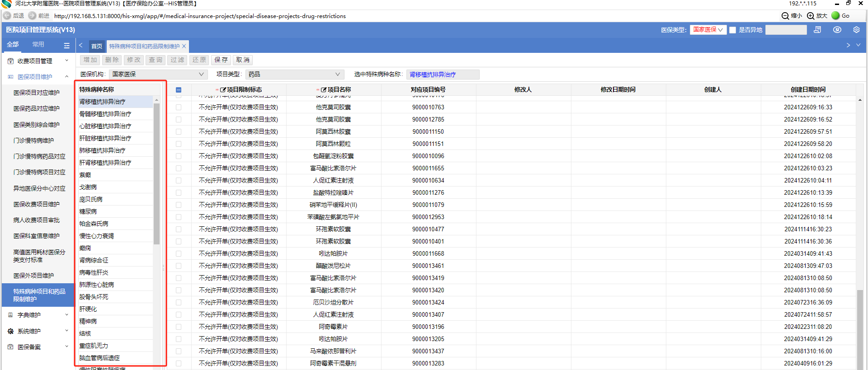Click the zoom out magnifier icon
The width and height of the screenshot is (868, 370).
point(785,16)
